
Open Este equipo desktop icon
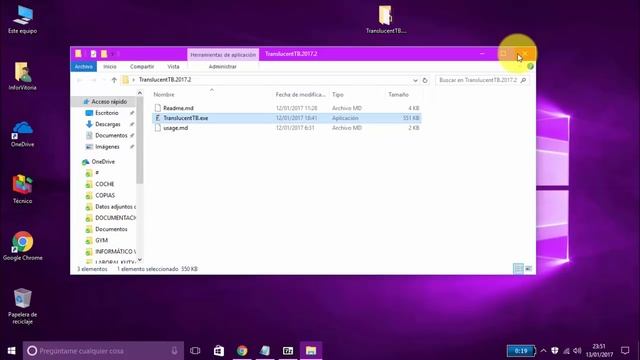[x=22, y=20]
